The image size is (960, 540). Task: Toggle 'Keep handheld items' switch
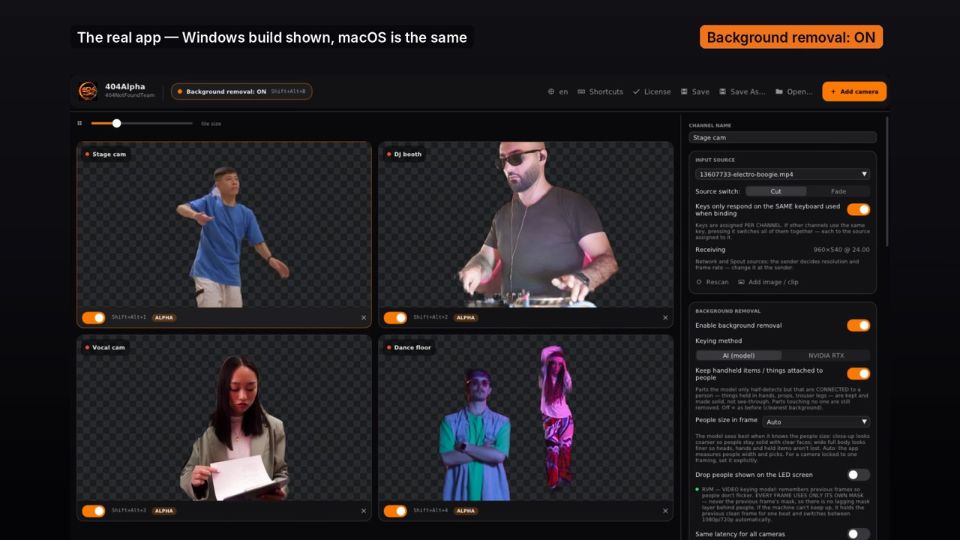pos(858,373)
